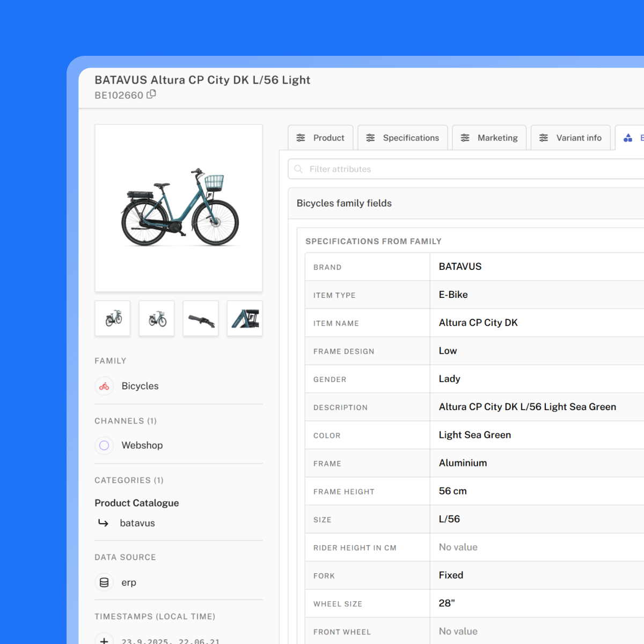Open the Marketing tab
644x644 pixels.
coord(489,138)
